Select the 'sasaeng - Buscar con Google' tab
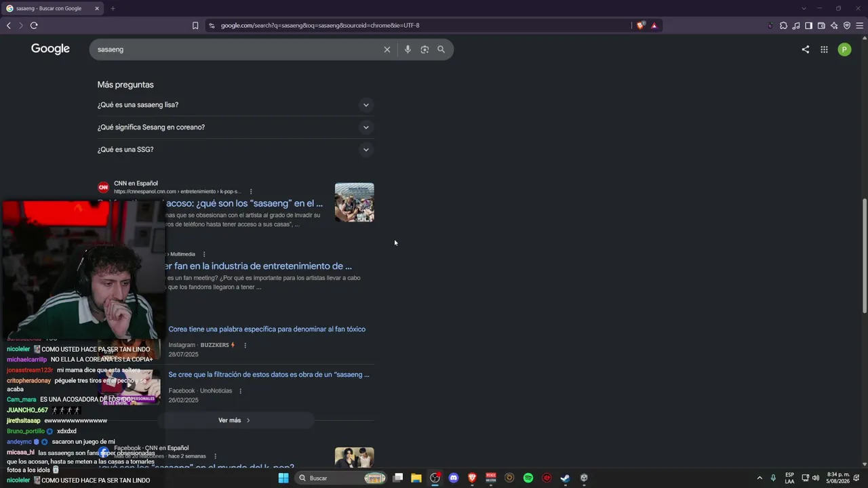The height and width of the screenshot is (488, 868). point(53,8)
